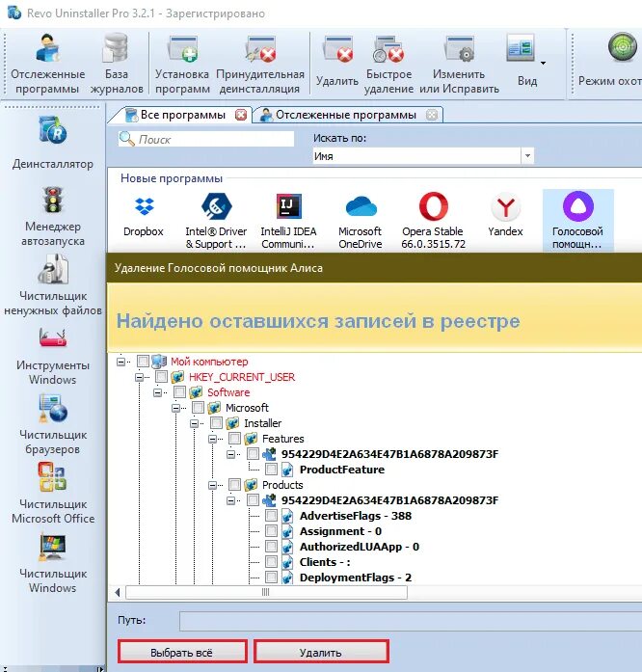Select the Assignment - 0 registry value
The image size is (642, 672).
pyautogui.click(x=340, y=531)
